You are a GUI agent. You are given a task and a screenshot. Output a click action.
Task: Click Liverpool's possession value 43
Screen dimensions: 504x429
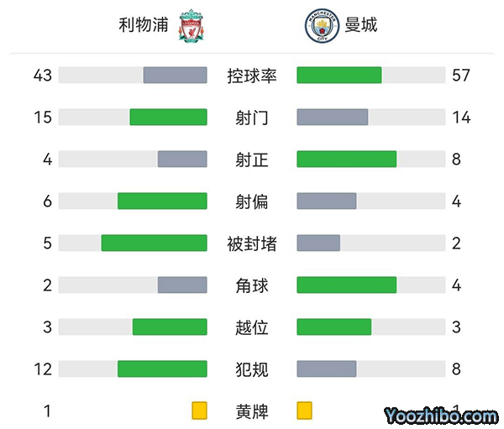[x=43, y=76]
